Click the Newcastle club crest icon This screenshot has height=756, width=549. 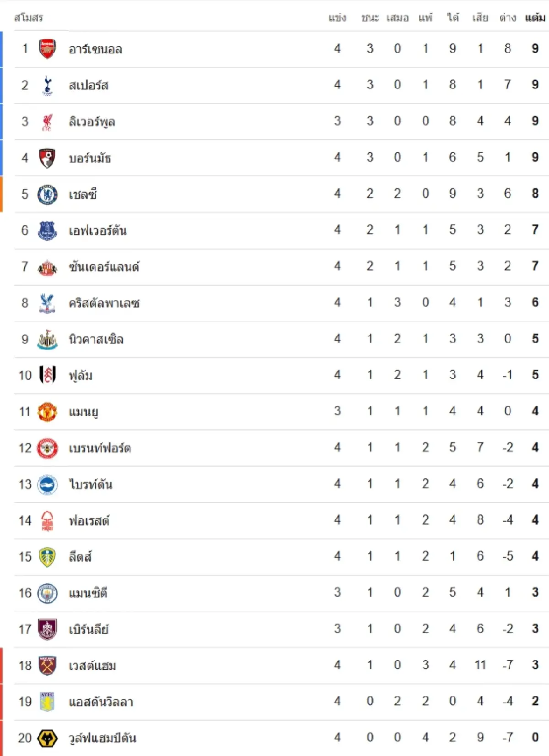coord(47,339)
